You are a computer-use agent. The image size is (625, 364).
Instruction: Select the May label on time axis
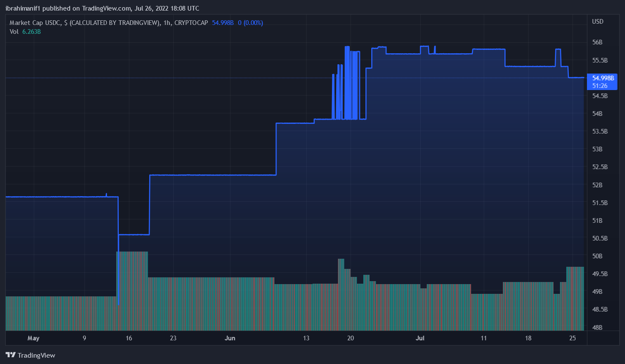pyautogui.click(x=33, y=338)
